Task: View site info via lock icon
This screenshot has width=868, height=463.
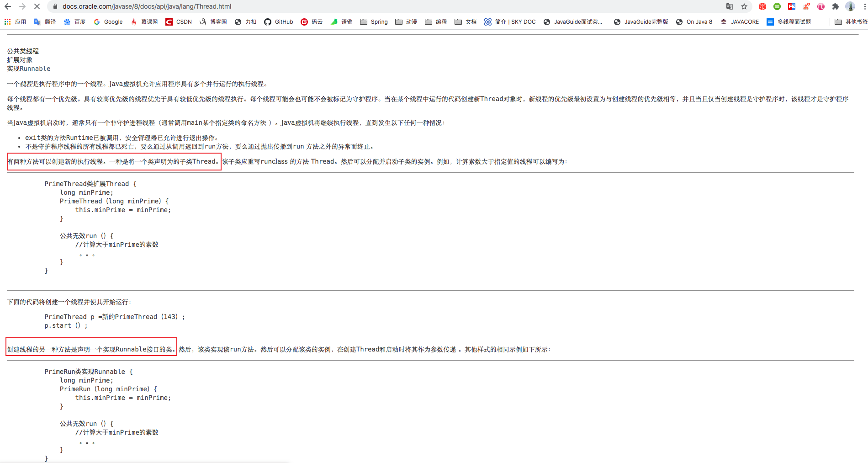Action: 55,6
